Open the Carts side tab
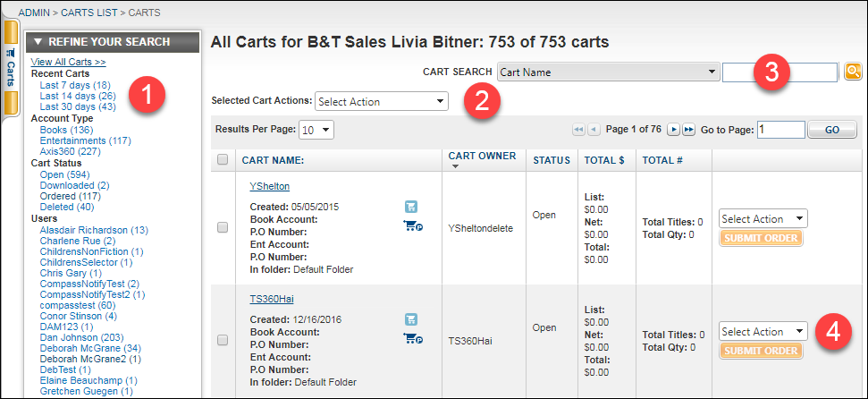Screen dimensions: 868x399 coord(11,68)
